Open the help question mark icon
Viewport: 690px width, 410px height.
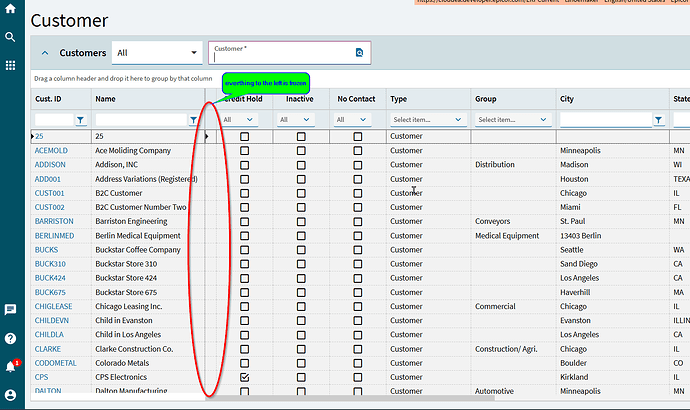pyautogui.click(x=10, y=338)
